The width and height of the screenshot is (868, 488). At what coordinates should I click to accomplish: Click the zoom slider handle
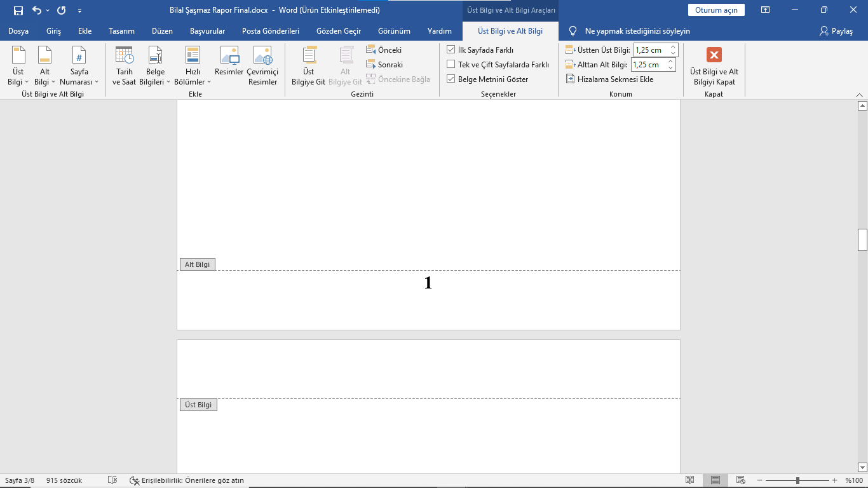click(797, 480)
